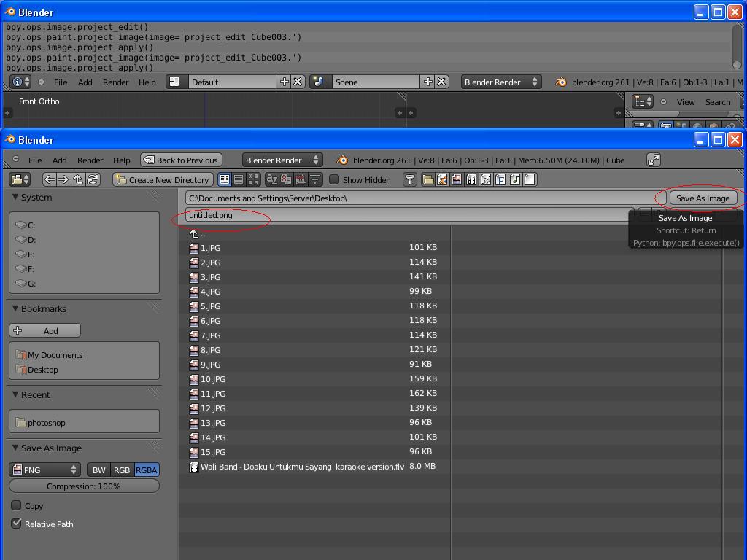Select RGBA color mode
747x560 pixels.
pos(147,470)
